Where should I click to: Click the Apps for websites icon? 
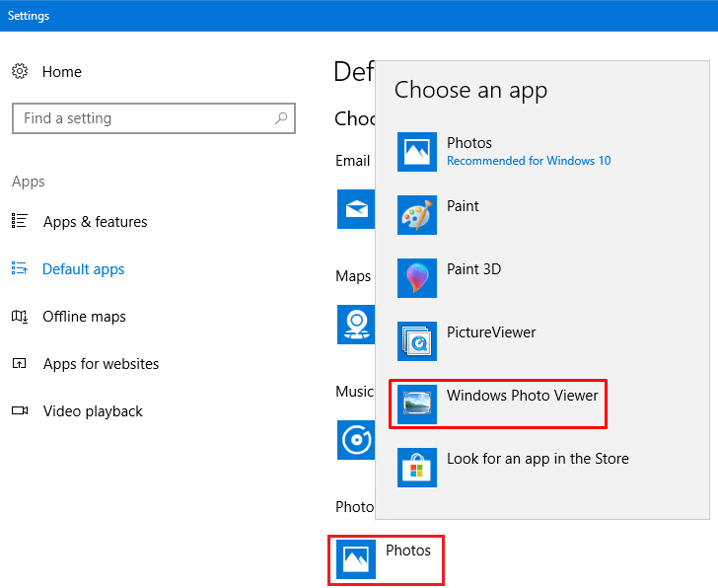point(20,364)
